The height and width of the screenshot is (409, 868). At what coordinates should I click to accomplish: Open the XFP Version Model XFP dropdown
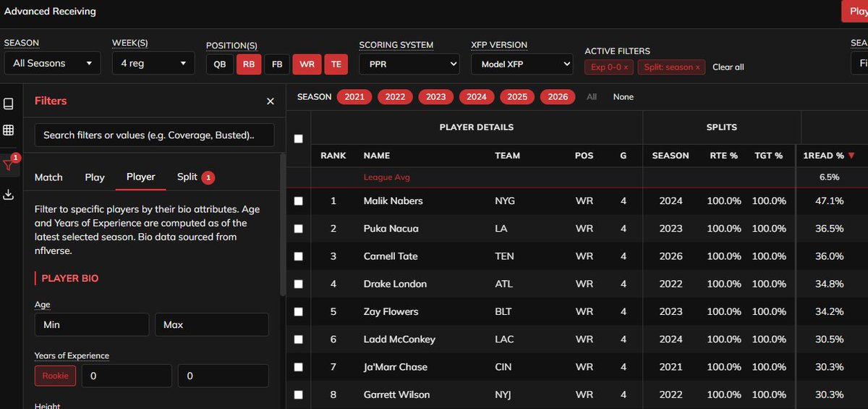point(522,64)
